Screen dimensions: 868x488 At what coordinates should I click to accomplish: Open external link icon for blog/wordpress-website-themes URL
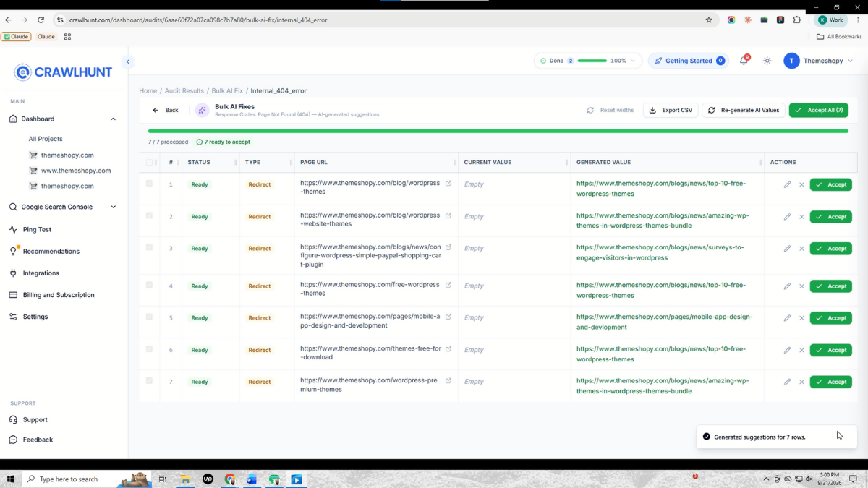pos(448,215)
